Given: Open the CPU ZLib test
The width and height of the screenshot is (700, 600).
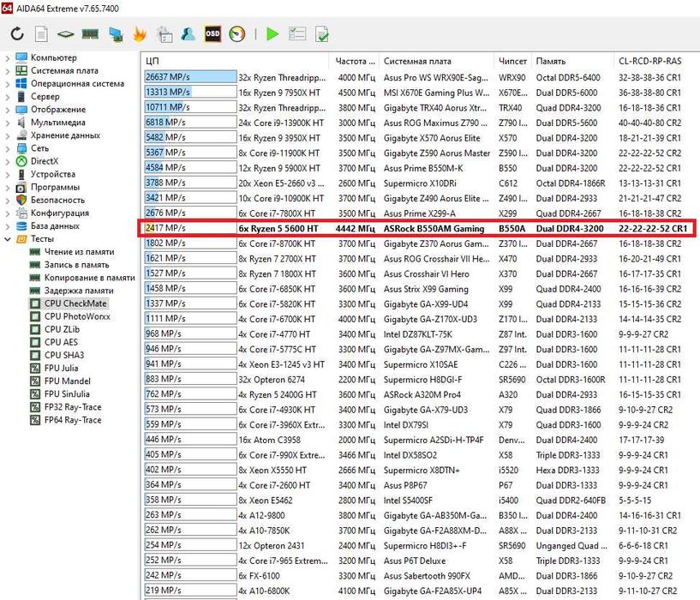Looking at the screenshot, I should [x=62, y=330].
